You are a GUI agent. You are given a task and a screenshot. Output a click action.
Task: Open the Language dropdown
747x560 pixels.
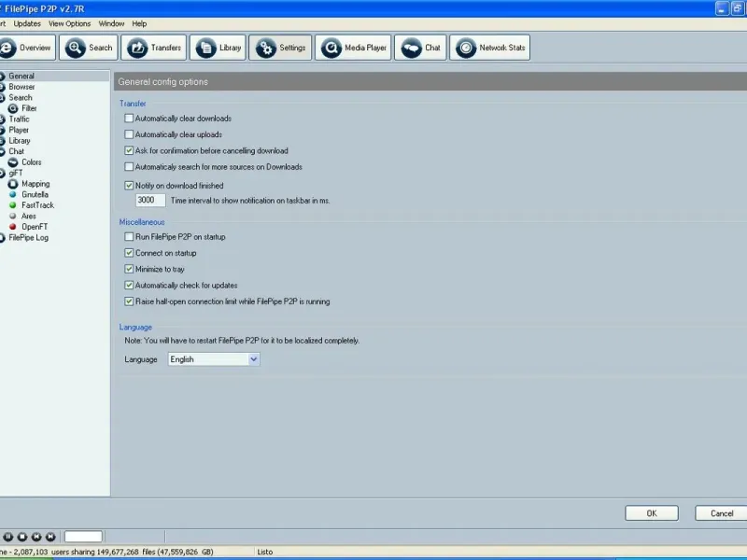[214, 359]
